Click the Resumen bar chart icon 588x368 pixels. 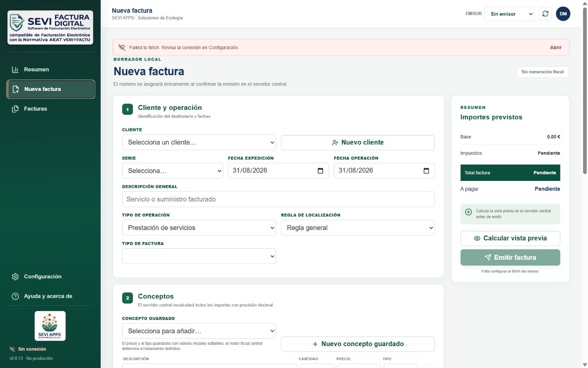click(15, 69)
